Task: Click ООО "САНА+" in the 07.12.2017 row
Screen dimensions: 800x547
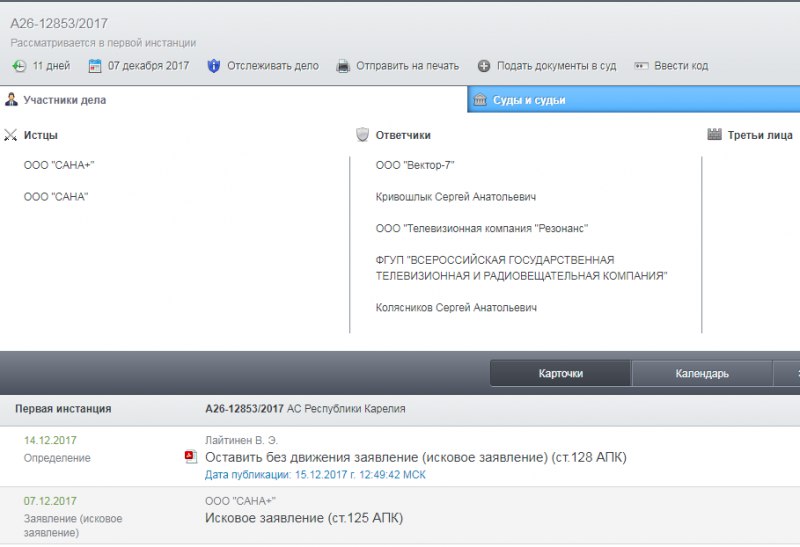Action: click(x=240, y=501)
